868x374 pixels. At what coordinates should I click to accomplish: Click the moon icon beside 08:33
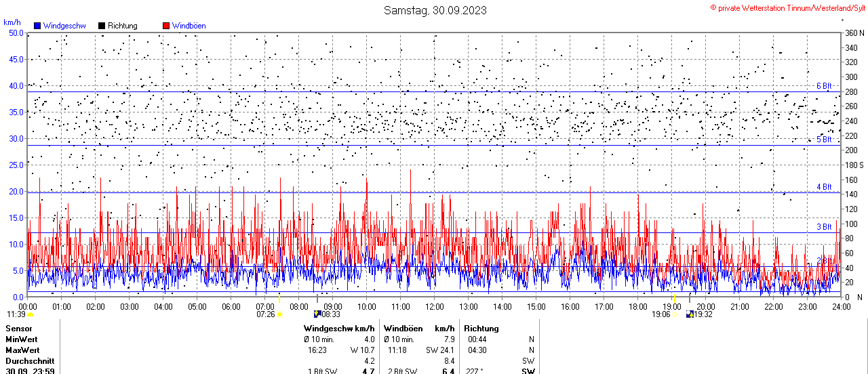click(317, 314)
